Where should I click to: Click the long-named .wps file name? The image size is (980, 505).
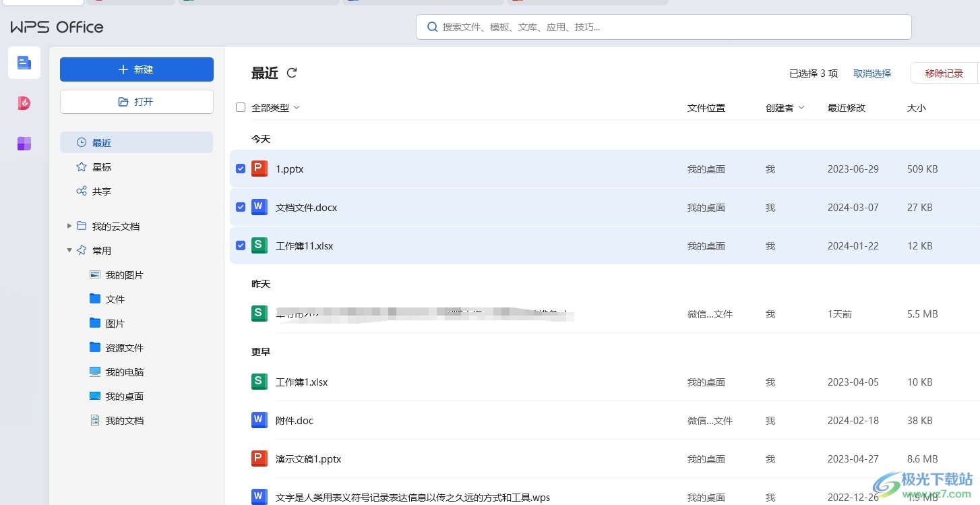pyautogui.click(x=412, y=498)
